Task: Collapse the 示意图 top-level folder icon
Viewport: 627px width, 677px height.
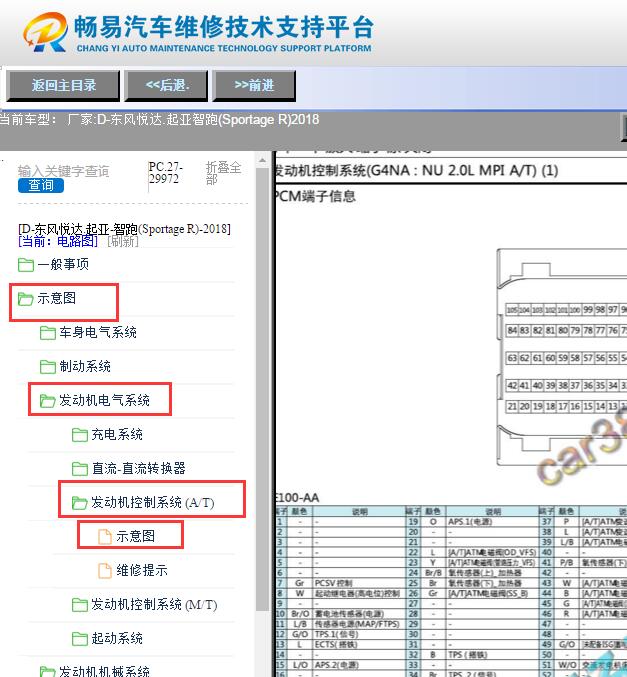Action: (25, 298)
